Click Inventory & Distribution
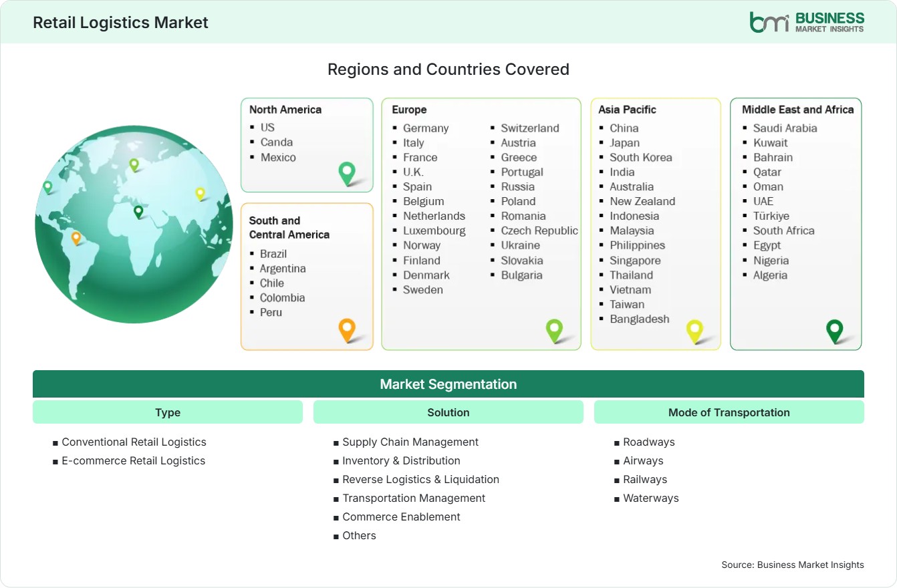 [401, 460]
